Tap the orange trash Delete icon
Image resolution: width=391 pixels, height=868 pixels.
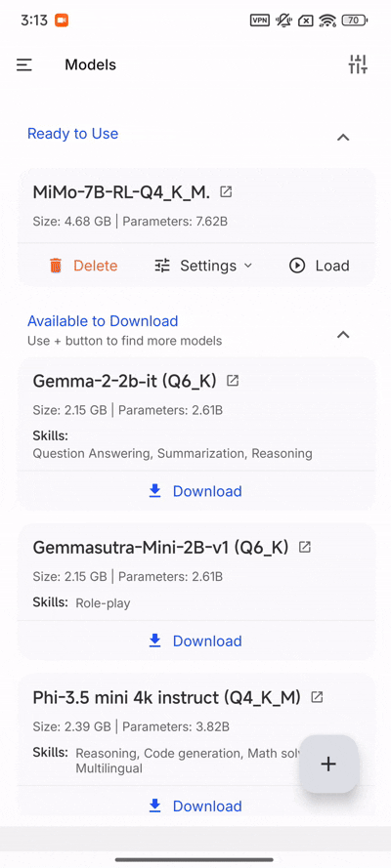pos(56,266)
